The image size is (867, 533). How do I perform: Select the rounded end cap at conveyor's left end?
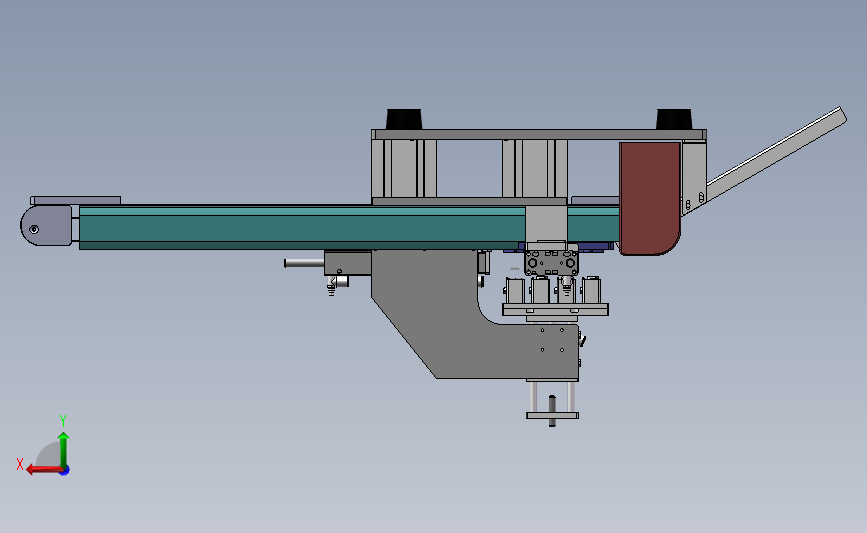tap(46, 226)
